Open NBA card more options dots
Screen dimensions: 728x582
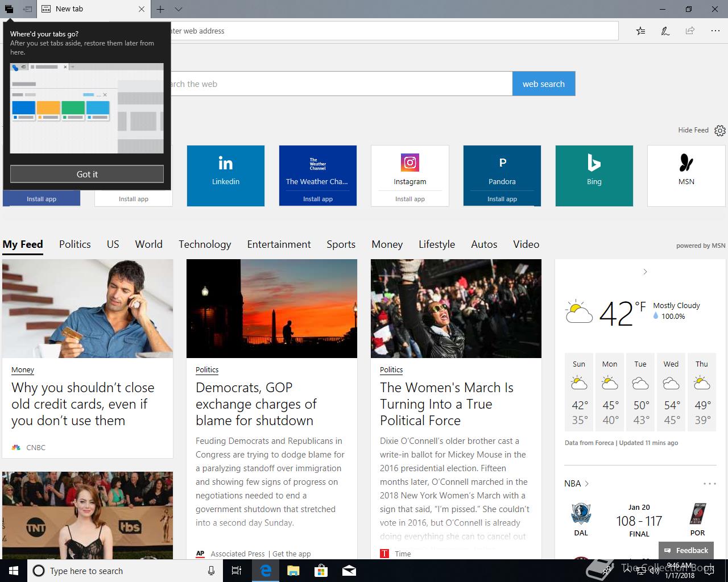(x=710, y=484)
